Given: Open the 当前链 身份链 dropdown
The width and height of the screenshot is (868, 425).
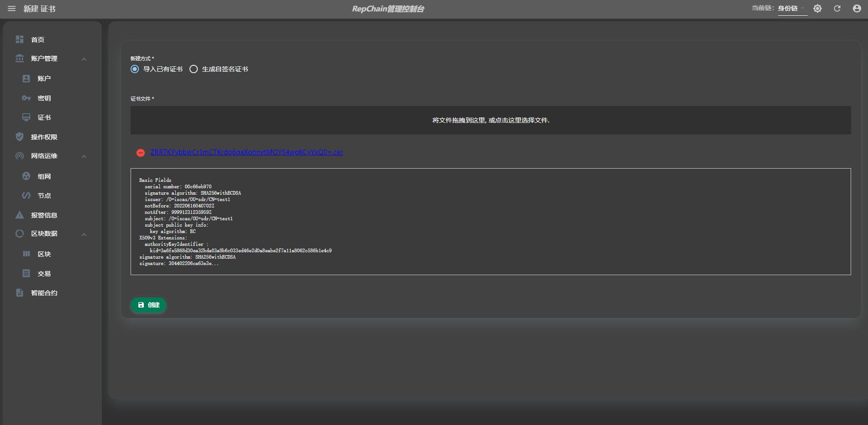Looking at the screenshot, I should 792,9.
